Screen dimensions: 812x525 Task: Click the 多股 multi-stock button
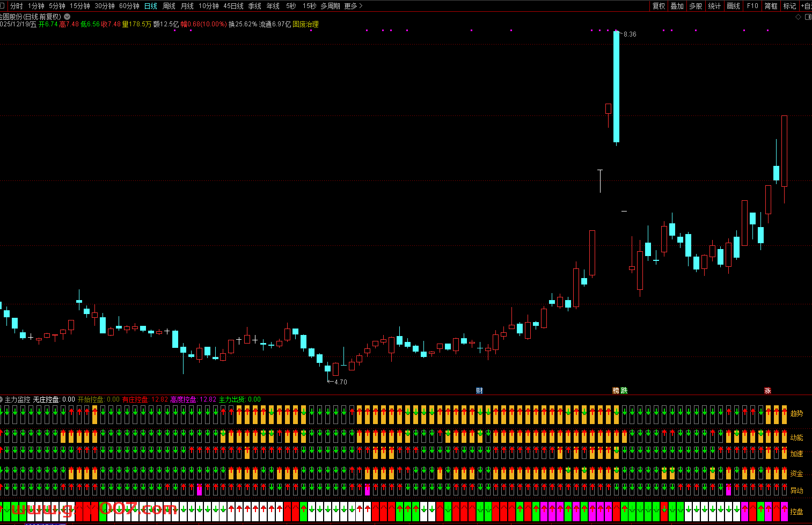tap(696, 6)
